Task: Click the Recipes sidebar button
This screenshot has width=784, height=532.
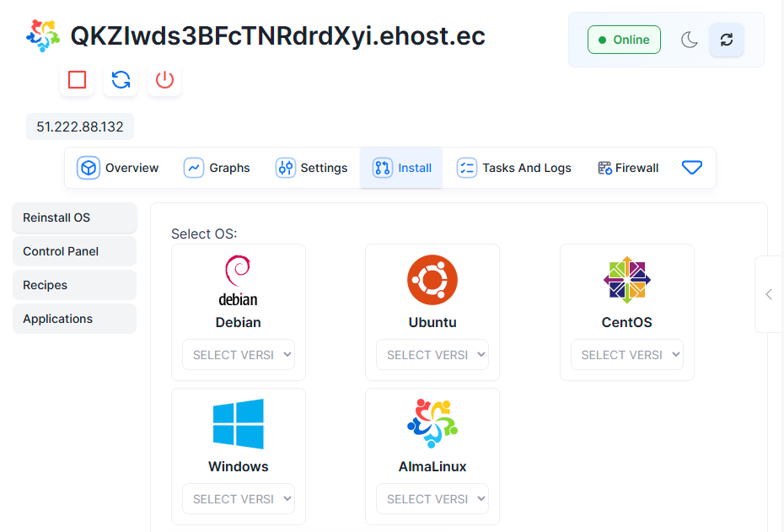Action: (x=74, y=285)
